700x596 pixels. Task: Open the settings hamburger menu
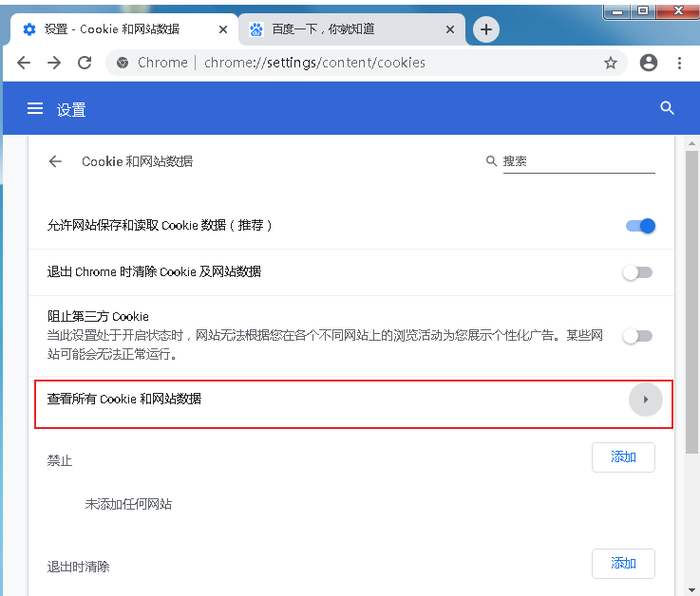click(x=35, y=109)
